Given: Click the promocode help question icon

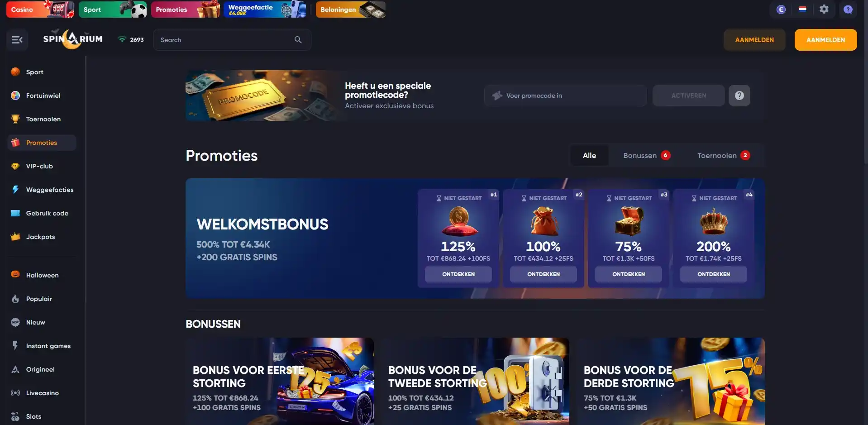Looking at the screenshot, I should (739, 96).
